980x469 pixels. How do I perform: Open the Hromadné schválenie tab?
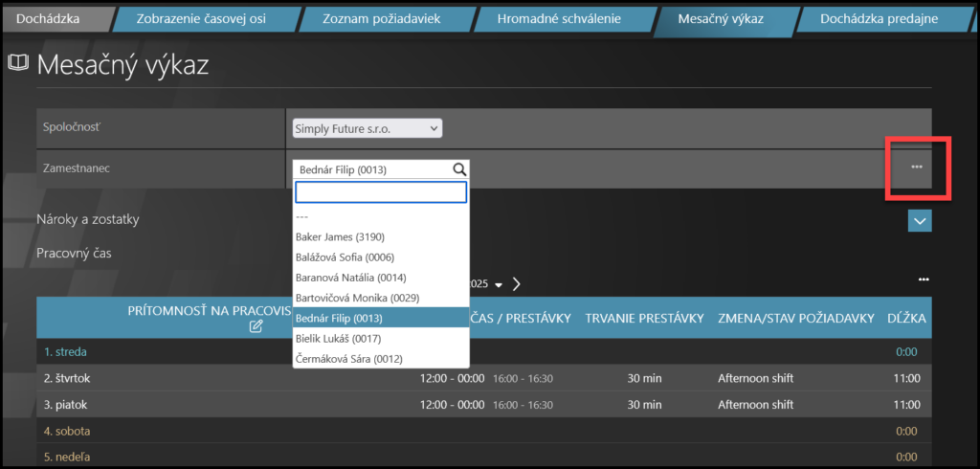[x=560, y=18]
